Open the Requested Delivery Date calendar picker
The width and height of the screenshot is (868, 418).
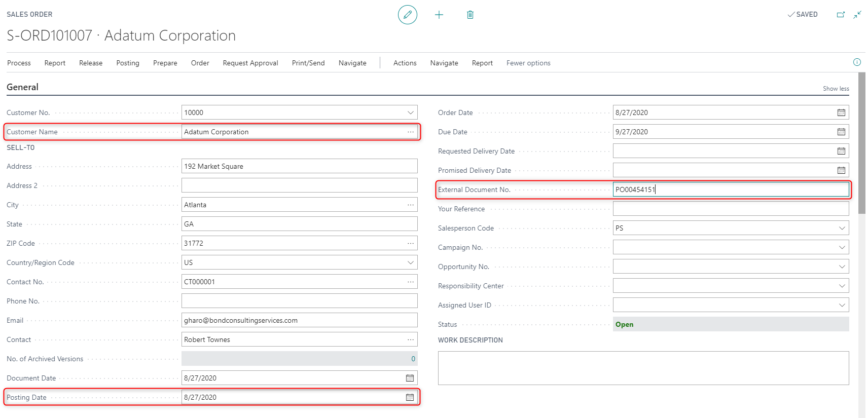(x=841, y=151)
